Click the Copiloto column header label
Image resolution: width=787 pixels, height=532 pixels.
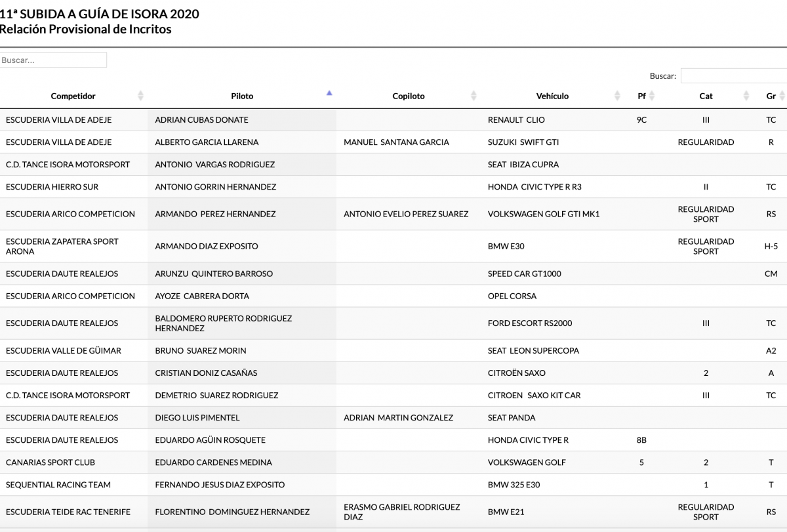click(x=408, y=96)
